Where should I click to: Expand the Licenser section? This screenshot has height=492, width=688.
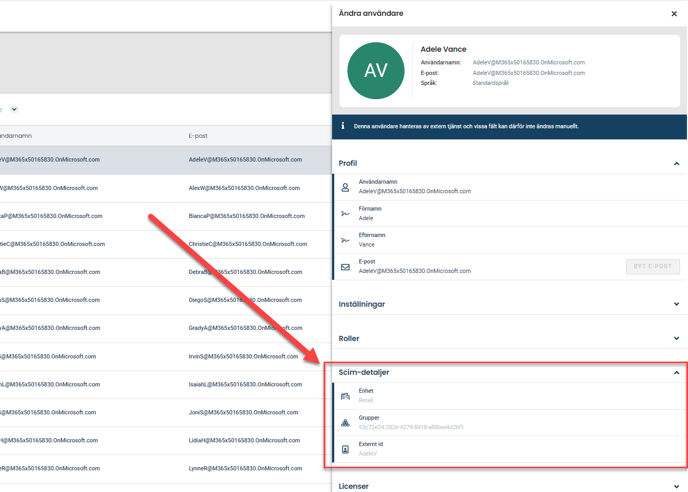click(676, 486)
